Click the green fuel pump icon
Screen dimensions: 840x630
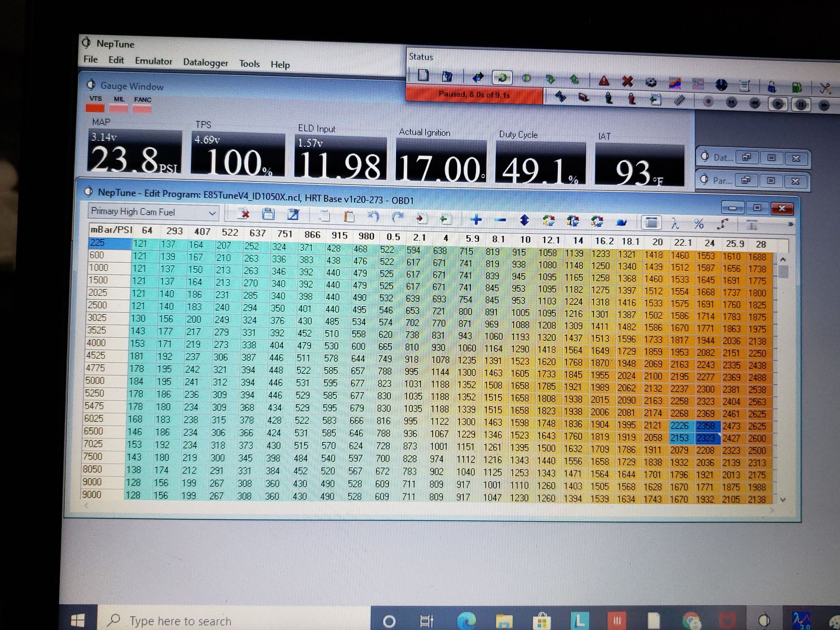point(796,87)
